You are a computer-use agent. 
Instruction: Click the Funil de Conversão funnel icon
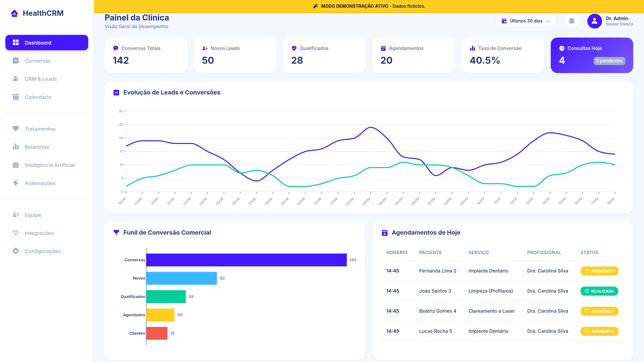click(x=116, y=233)
